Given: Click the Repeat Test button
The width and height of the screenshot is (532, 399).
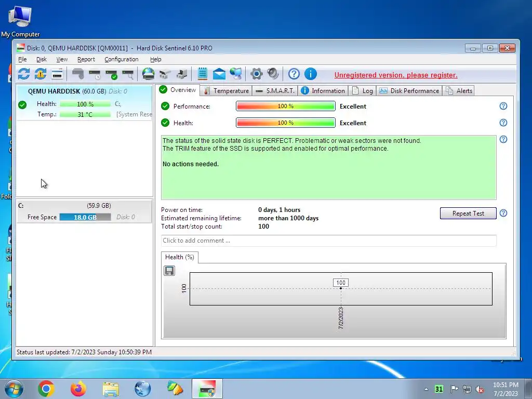Looking at the screenshot, I should [468, 214].
